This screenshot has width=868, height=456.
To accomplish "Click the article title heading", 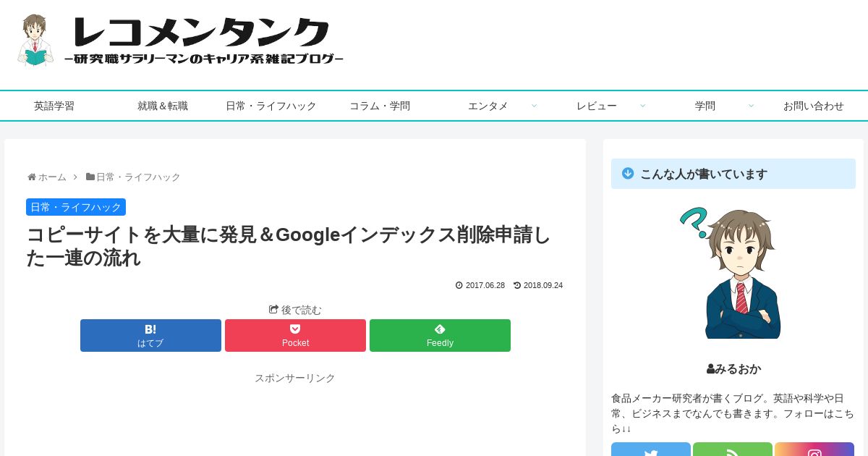I will pyautogui.click(x=289, y=246).
